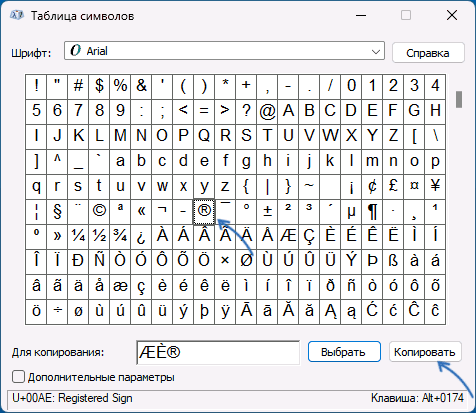
Task: Pick the multiplication sign × cell
Action: (x=225, y=262)
